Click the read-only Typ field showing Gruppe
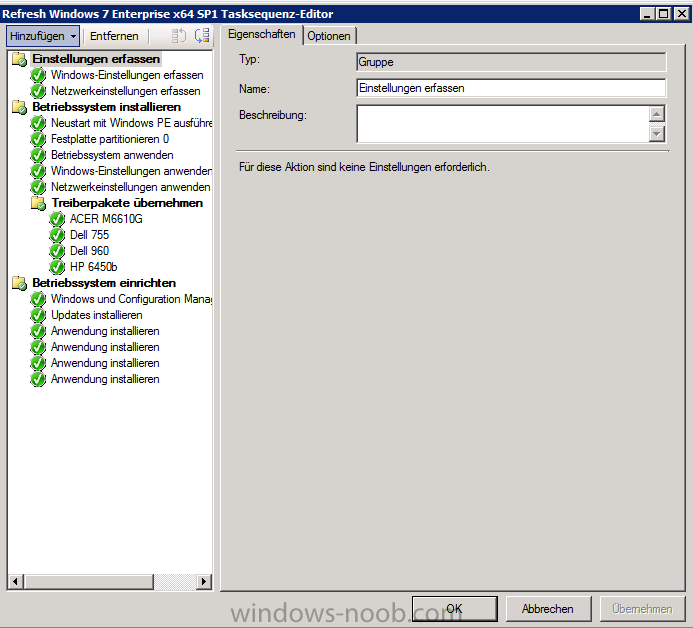The height and width of the screenshot is (628, 693). pos(511,62)
